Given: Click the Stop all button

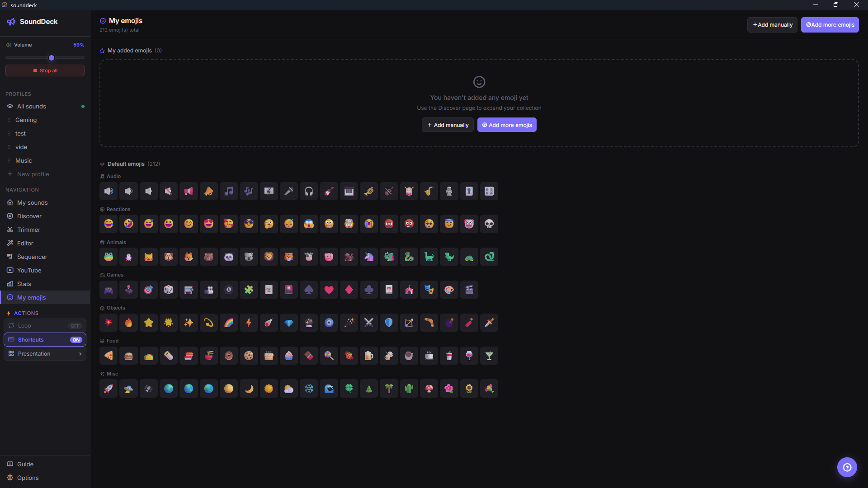Looking at the screenshot, I should click(x=45, y=70).
